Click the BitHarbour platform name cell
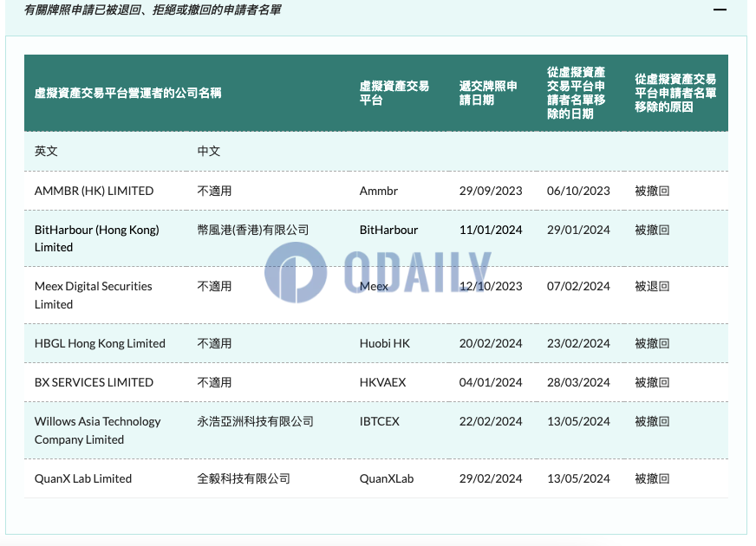 (x=388, y=230)
